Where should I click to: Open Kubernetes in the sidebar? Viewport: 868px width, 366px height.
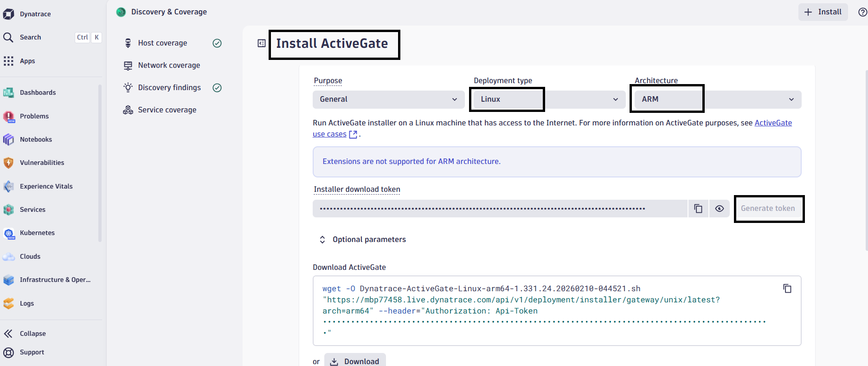[37, 233]
